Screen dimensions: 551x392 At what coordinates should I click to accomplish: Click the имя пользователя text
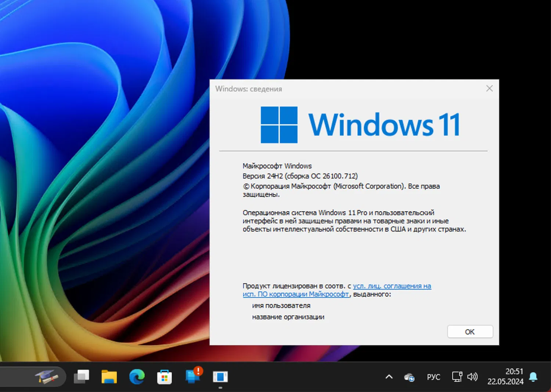pyautogui.click(x=281, y=305)
